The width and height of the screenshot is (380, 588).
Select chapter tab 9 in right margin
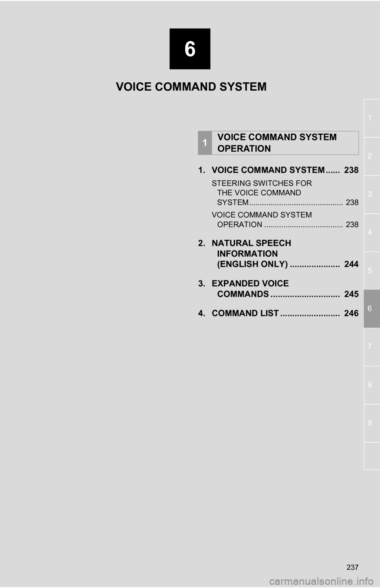[x=372, y=423]
